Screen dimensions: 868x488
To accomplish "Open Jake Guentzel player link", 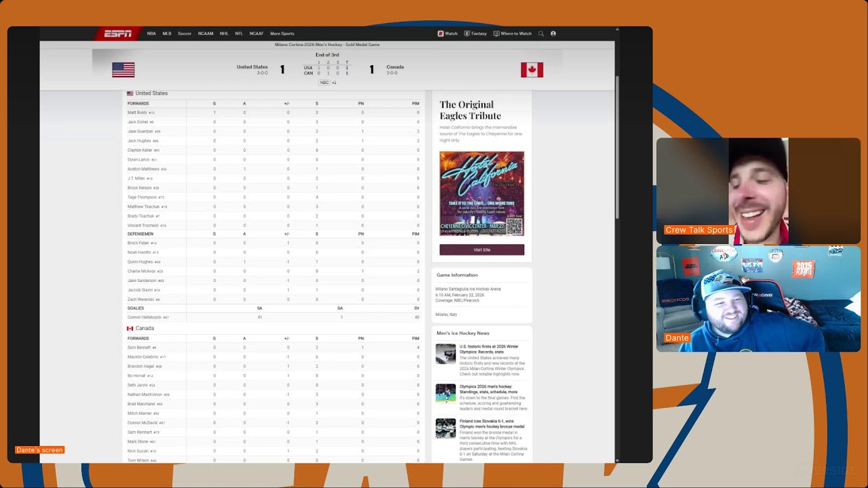I will coord(140,131).
